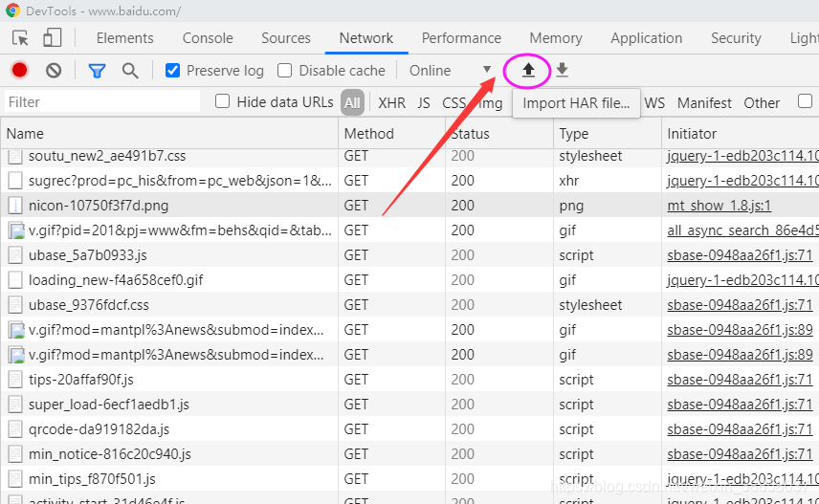Switch to the Application tab
Viewport: 819px width, 504px height.
[647, 38]
